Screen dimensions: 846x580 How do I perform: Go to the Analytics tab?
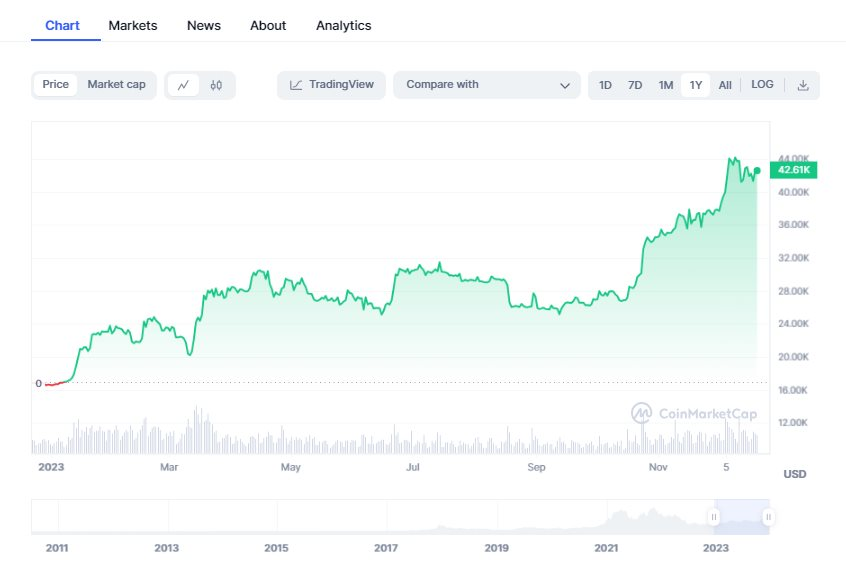(x=343, y=26)
